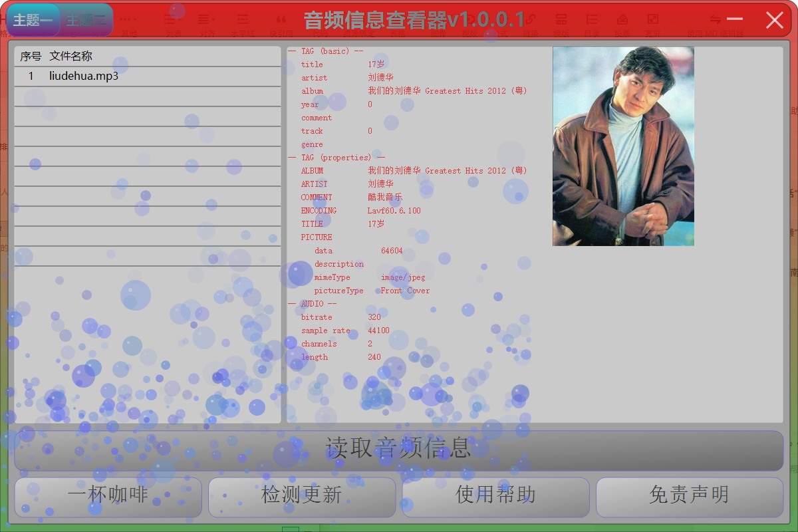Switch to 主题一 theme

click(x=33, y=20)
